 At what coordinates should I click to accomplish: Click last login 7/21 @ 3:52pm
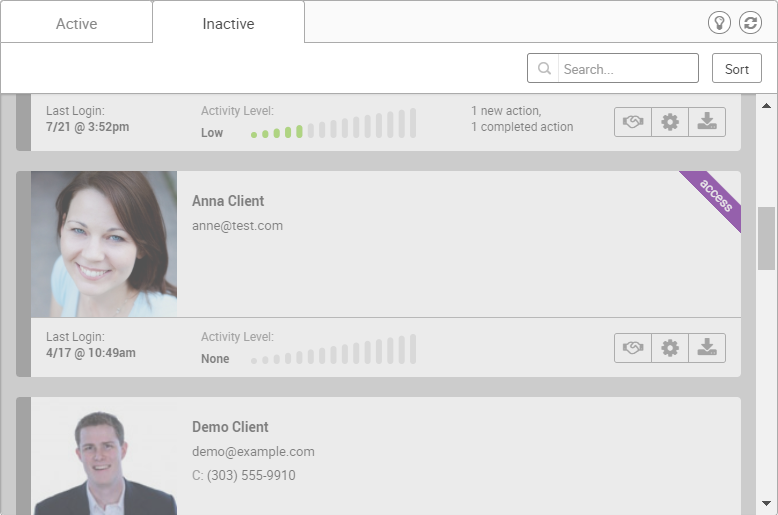point(87,127)
